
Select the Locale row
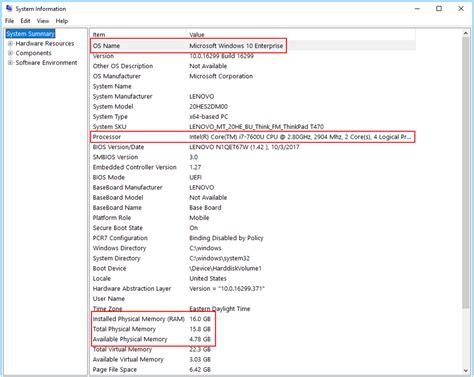(x=253, y=278)
